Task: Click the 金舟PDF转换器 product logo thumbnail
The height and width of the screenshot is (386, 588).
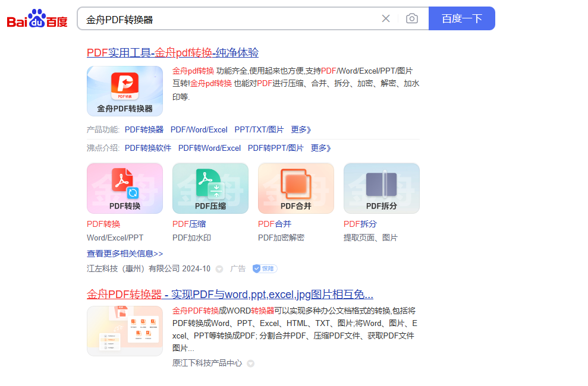Action: coord(125,91)
